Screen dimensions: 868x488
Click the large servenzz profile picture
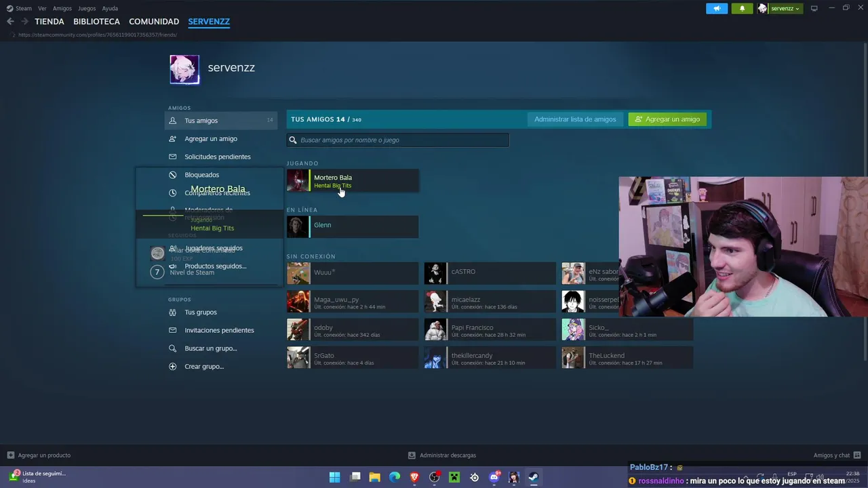click(x=184, y=69)
